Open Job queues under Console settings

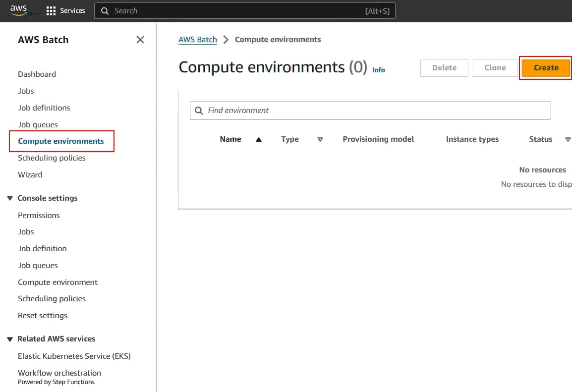[x=38, y=266]
